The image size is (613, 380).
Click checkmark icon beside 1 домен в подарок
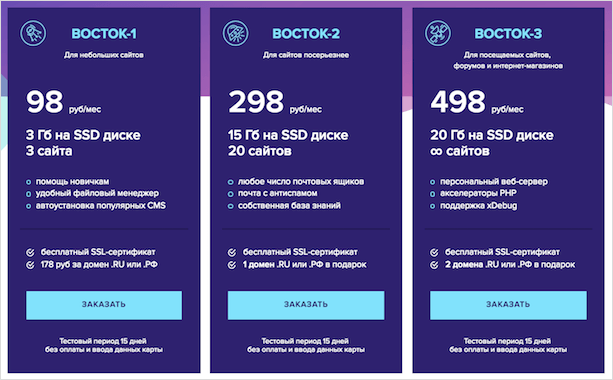232,265
